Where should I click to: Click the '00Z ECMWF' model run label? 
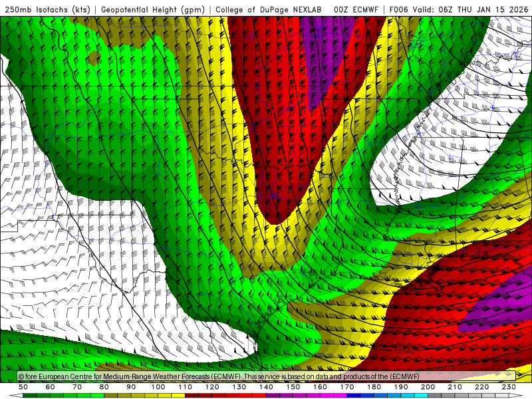click(x=356, y=10)
